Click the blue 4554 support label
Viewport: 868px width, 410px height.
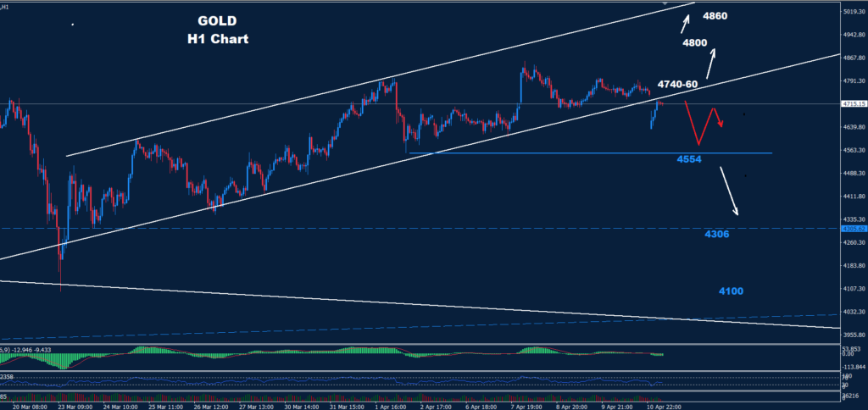(x=689, y=160)
